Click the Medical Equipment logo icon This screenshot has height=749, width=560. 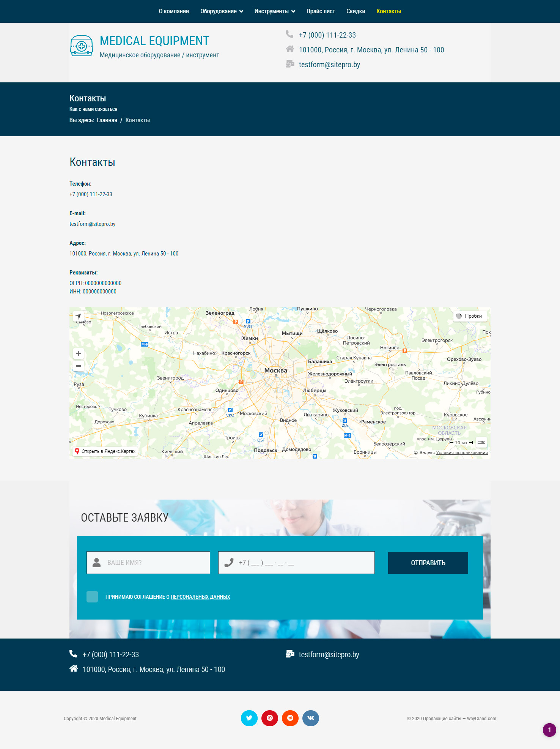82,46
